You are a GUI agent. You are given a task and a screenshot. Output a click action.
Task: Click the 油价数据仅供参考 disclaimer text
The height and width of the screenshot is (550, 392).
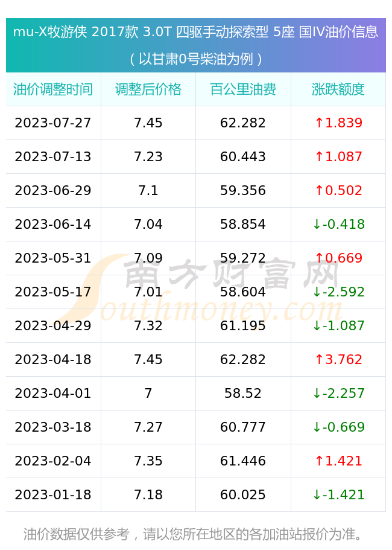(77, 534)
